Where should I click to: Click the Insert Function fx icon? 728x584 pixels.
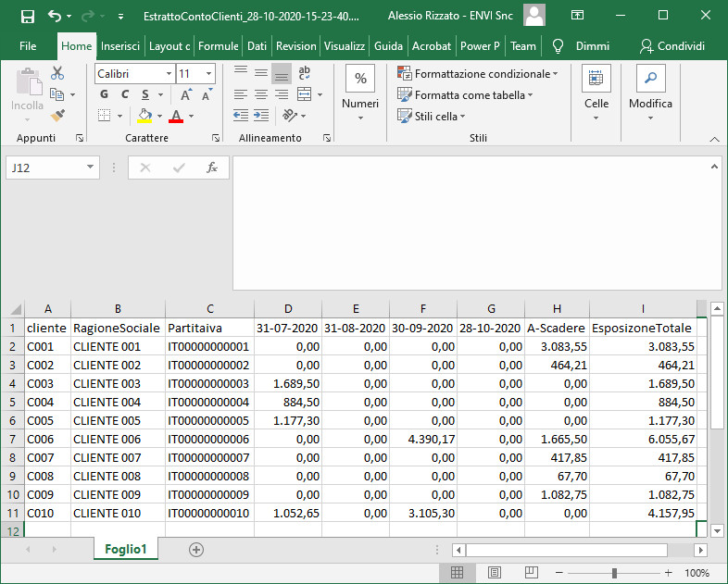[x=212, y=168]
